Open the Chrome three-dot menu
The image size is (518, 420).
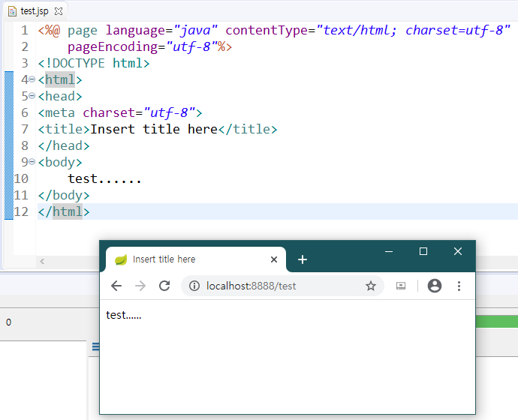(x=459, y=286)
